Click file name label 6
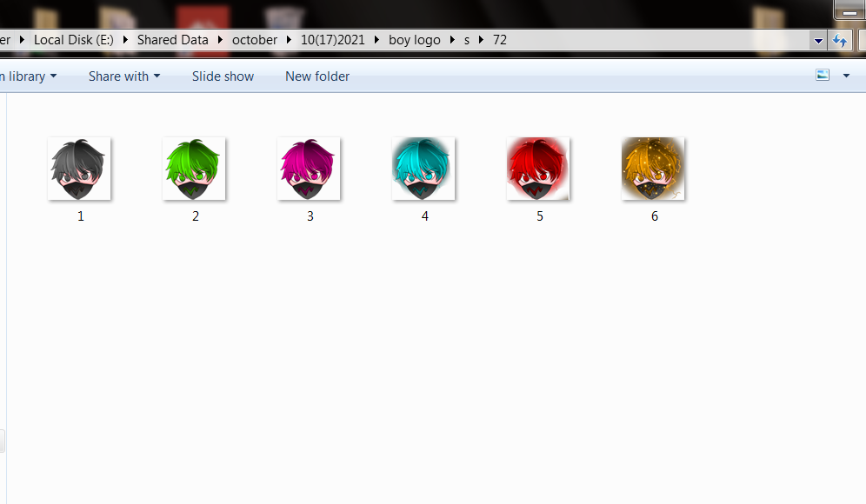Viewport: 866px width, 504px height. pyautogui.click(x=655, y=216)
